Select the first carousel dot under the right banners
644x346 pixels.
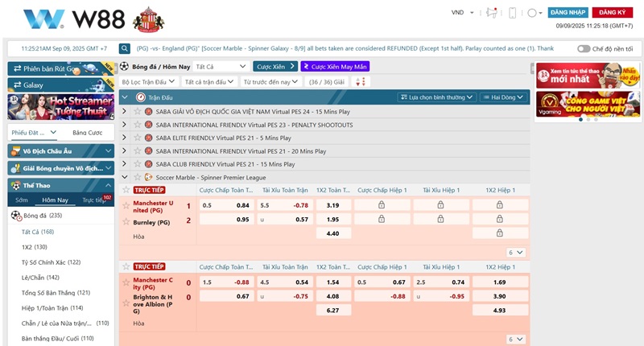click(580, 120)
